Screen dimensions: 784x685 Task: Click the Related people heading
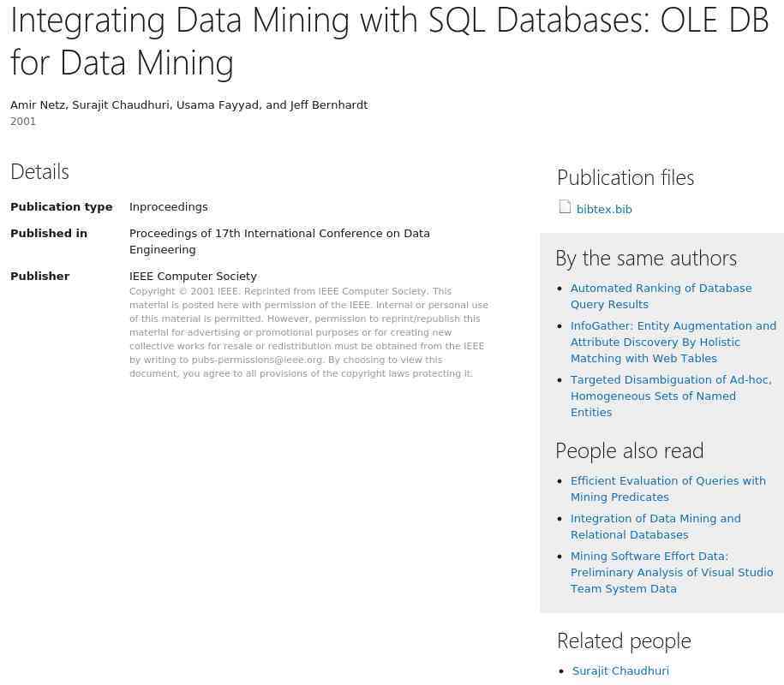click(624, 641)
